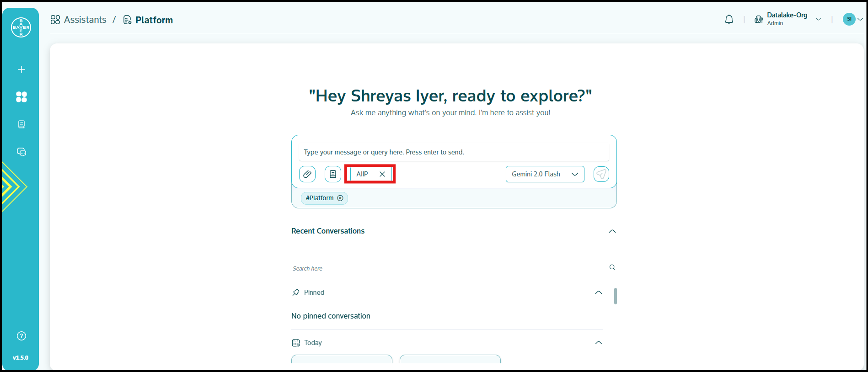Screen dimensions: 868x372
Task: Collapse the Today conversations section
Action: coord(598,343)
